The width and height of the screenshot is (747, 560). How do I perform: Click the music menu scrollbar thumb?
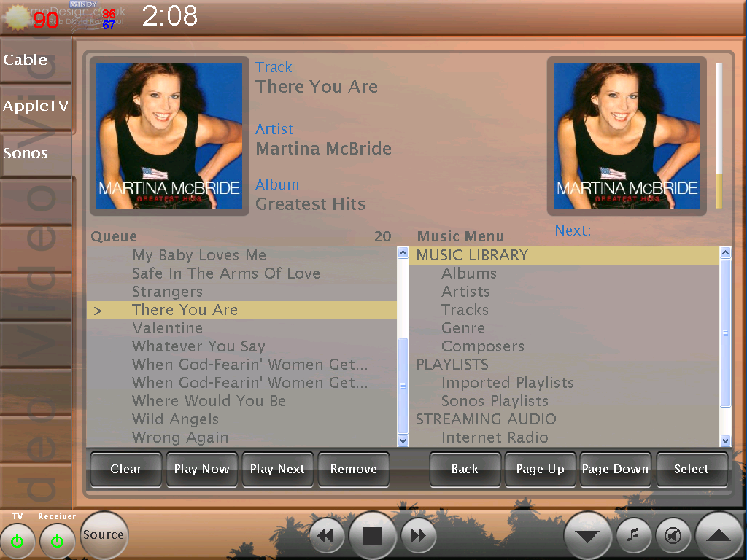tap(725, 332)
